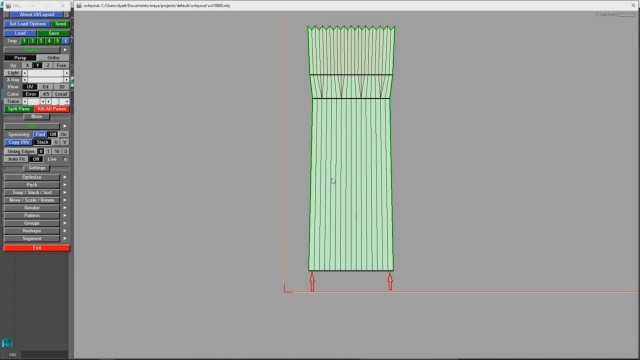Open the Segment section

[32, 238]
